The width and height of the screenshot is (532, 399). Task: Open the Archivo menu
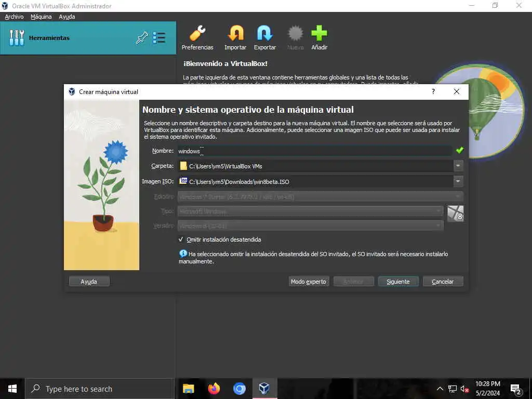coord(14,17)
